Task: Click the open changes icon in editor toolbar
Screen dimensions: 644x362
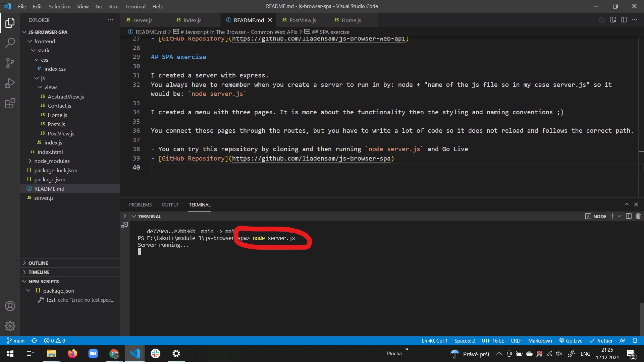Action: [x=602, y=20]
